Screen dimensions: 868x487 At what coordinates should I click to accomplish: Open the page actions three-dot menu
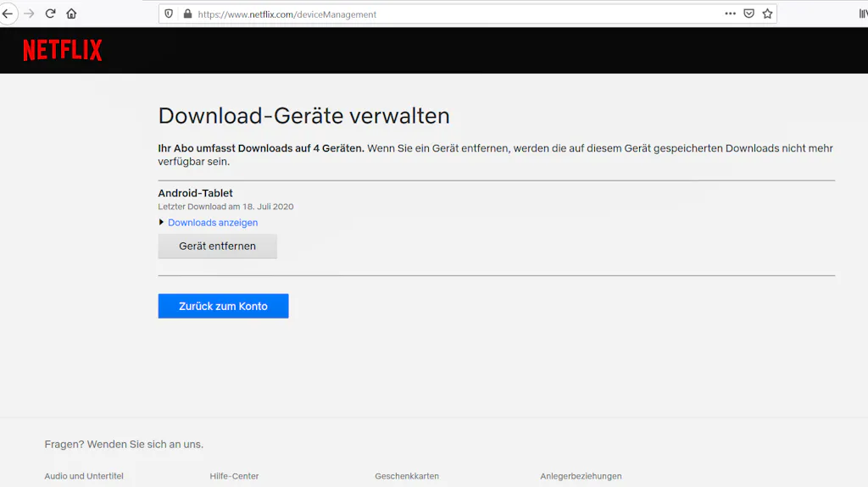[x=730, y=14]
